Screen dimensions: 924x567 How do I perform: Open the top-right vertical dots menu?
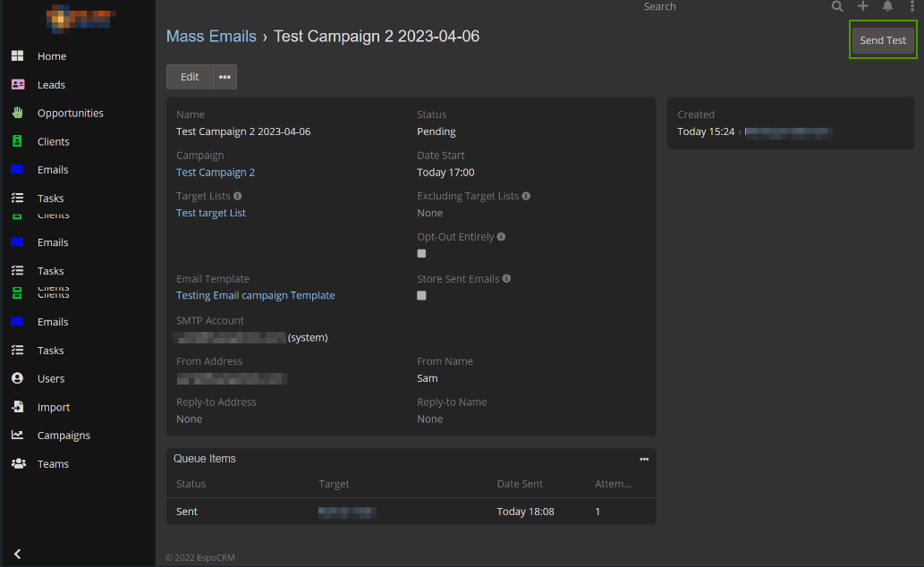[x=911, y=6]
